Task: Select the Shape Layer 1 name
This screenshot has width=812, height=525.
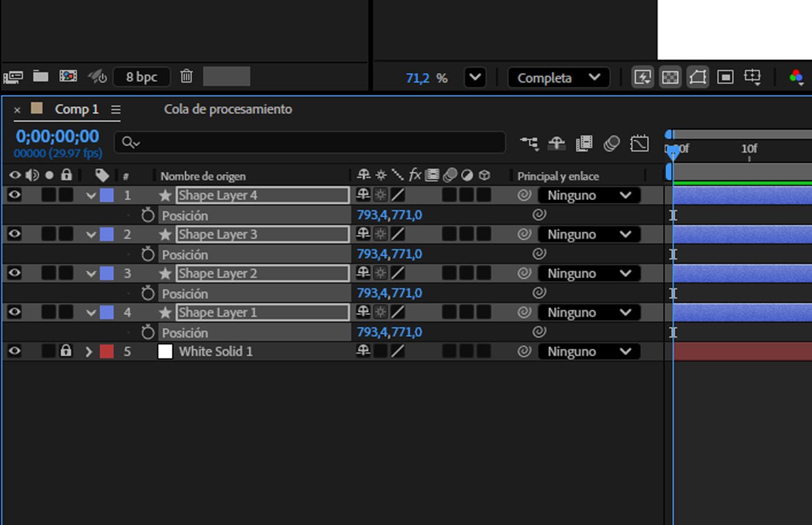Action: (262, 312)
